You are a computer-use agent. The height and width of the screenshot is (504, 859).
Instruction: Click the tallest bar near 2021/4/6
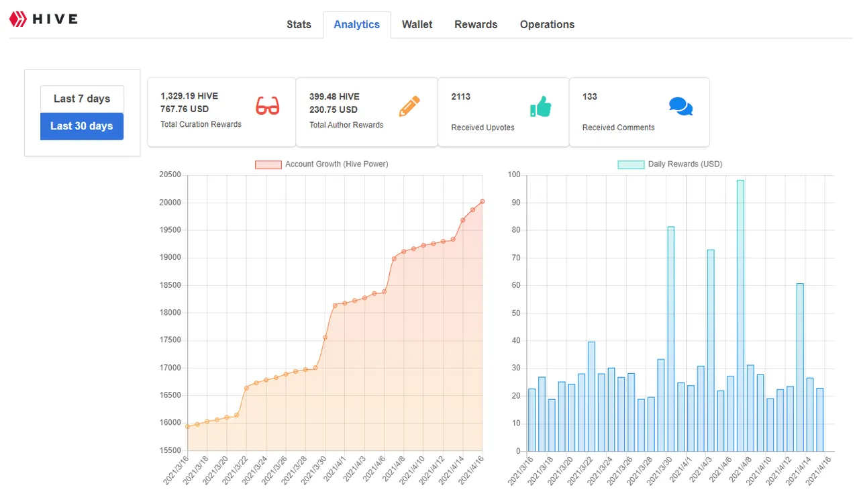[740, 315]
